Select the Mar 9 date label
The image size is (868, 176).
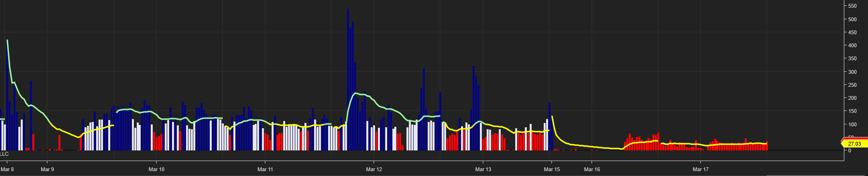pos(47,169)
